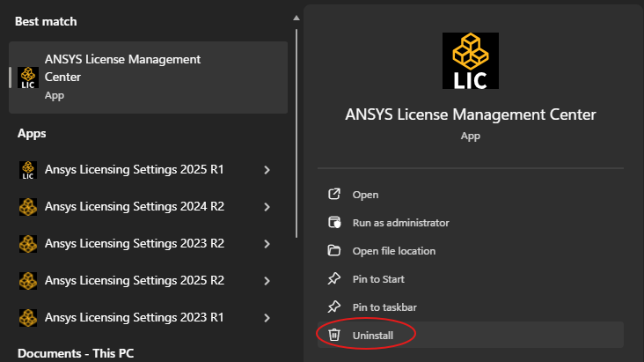Image resolution: width=644 pixels, height=362 pixels.
Task: Select Uninstall in the actions list
Action: coord(373,336)
